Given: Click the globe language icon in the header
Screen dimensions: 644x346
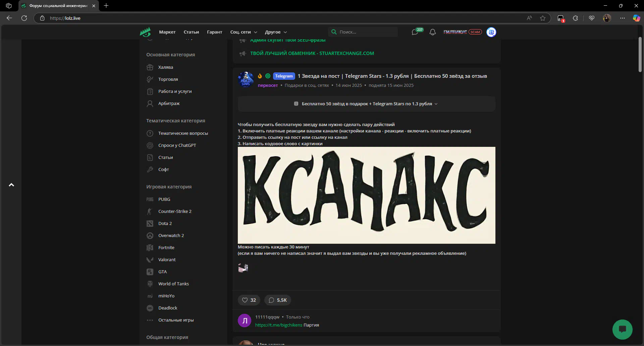Looking at the screenshot, I should pos(491,32).
